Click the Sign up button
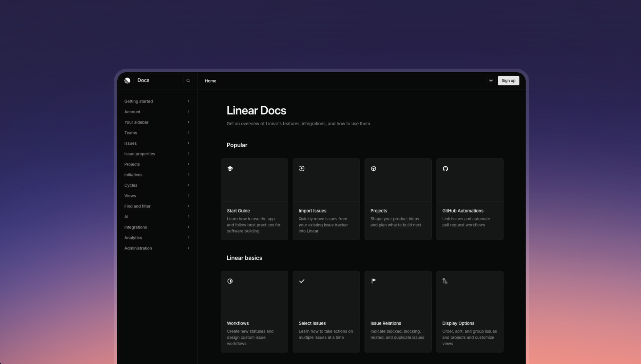The width and height of the screenshot is (641, 364). pos(508,81)
